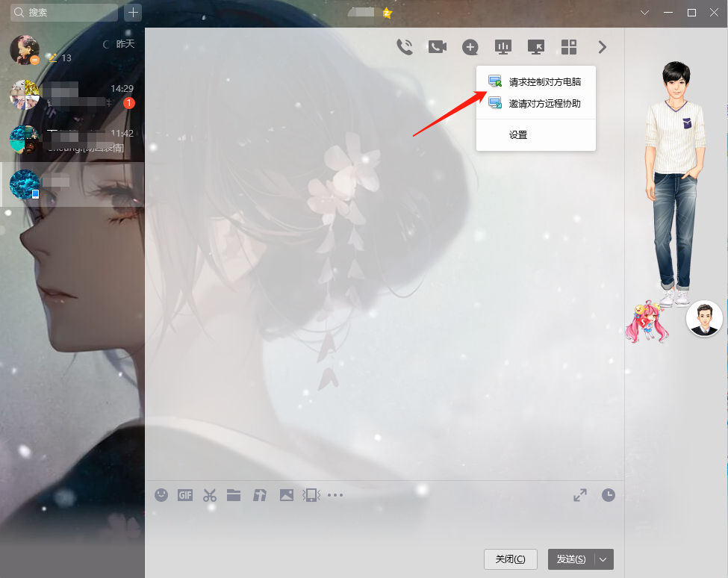Show more input tools via three dots
The height and width of the screenshot is (578, 728).
tap(335, 494)
